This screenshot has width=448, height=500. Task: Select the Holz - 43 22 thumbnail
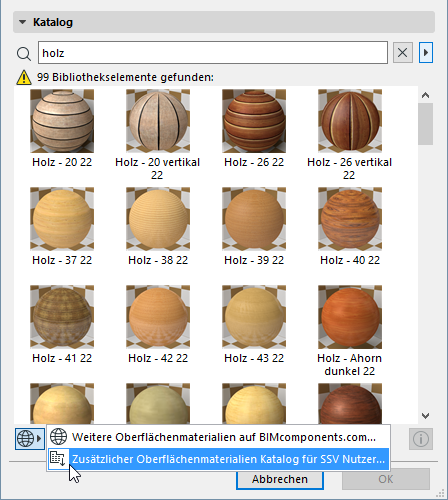pyautogui.click(x=254, y=317)
